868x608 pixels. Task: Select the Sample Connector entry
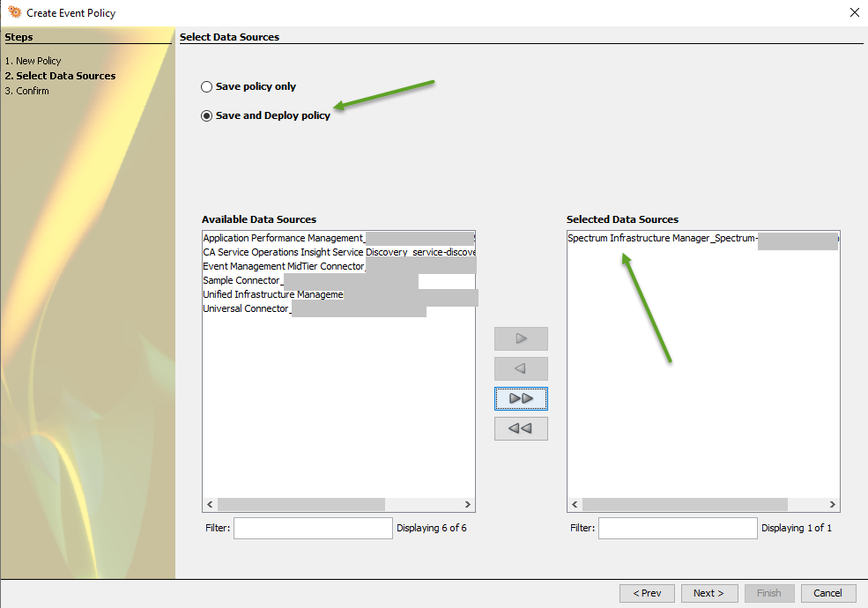pyautogui.click(x=338, y=281)
